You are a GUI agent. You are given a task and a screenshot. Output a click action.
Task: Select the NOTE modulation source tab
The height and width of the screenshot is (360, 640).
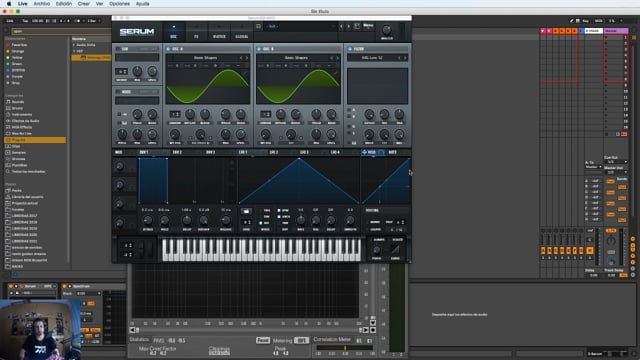[x=392, y=152]
